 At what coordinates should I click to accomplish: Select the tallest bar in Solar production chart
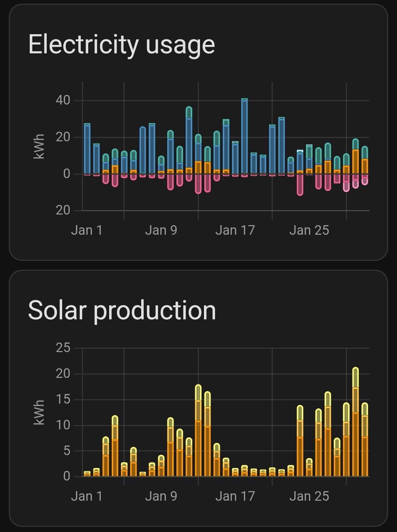point(355,423)
